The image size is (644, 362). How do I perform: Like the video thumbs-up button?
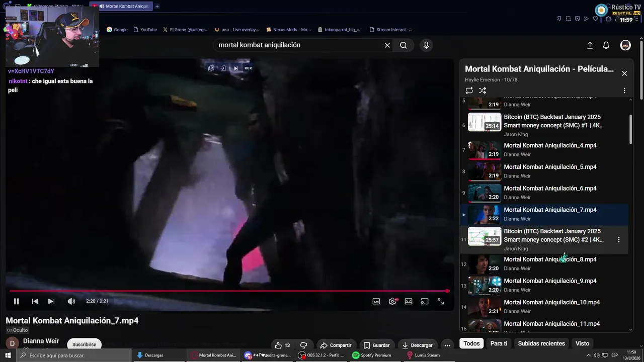[282, 345]
